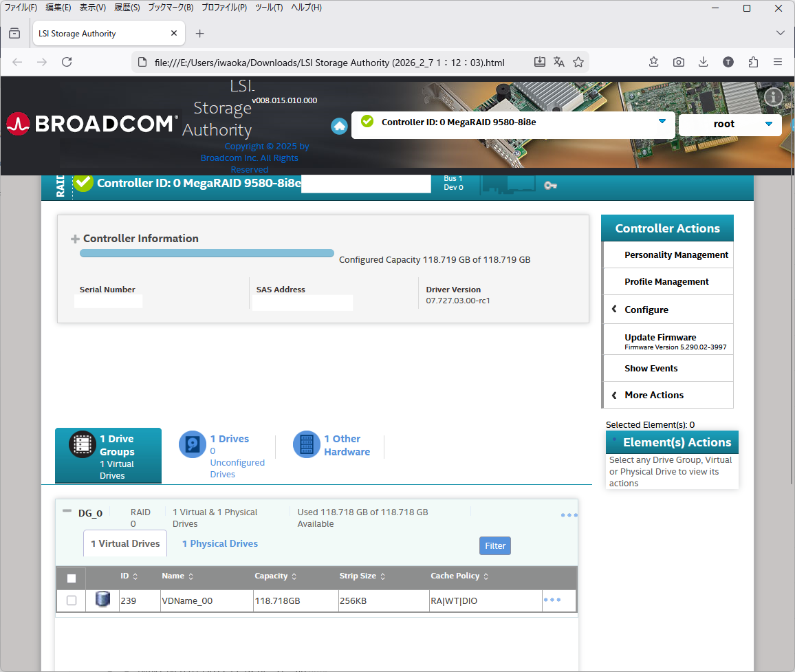Click the info icon in the banner
Image resolution: width=795 pixels, height=672 pixels.
pyautogui.click(x=774, y=97)
